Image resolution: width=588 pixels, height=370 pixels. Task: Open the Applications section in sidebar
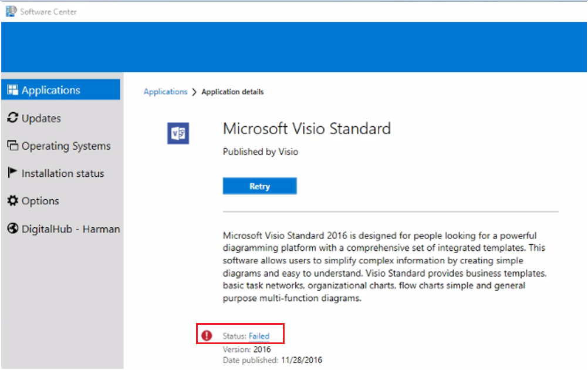[x=61, y=90]
